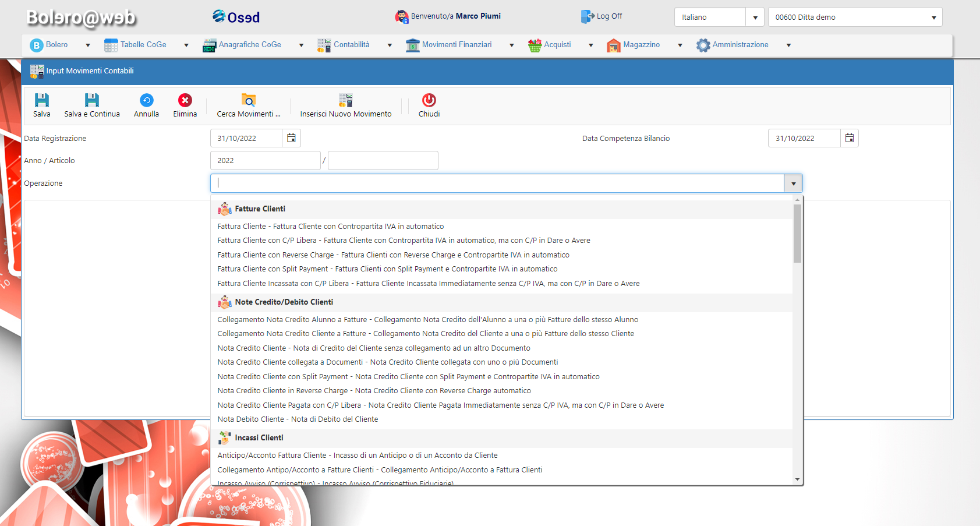The image size is (980, 526).
Task: Click the Osed logo icon
Action: [x=219, y=16]
